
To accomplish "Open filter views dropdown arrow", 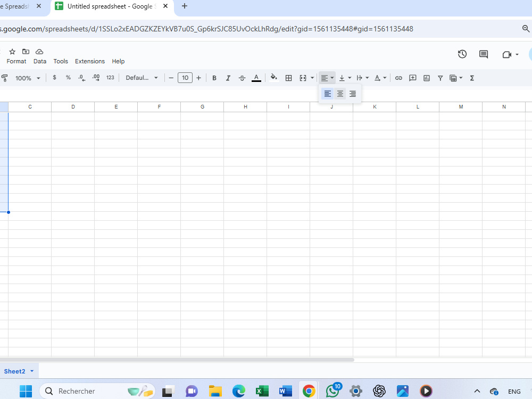I will [461, 78].
